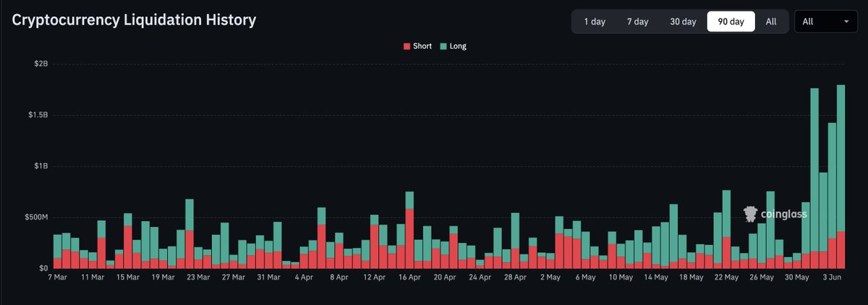This screenshot has height=305, width=868.
Task: Click the $1.5B y-axis label
Action: pos(38,115)
